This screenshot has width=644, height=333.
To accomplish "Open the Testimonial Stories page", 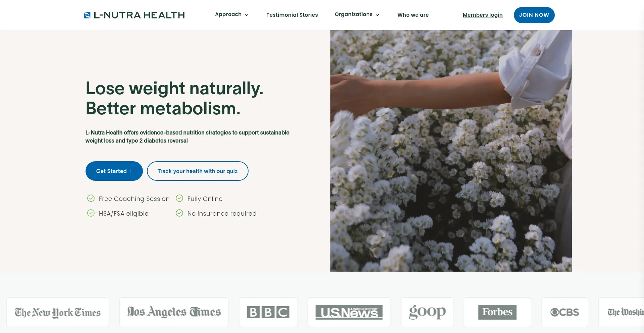I will pos(292,15).
